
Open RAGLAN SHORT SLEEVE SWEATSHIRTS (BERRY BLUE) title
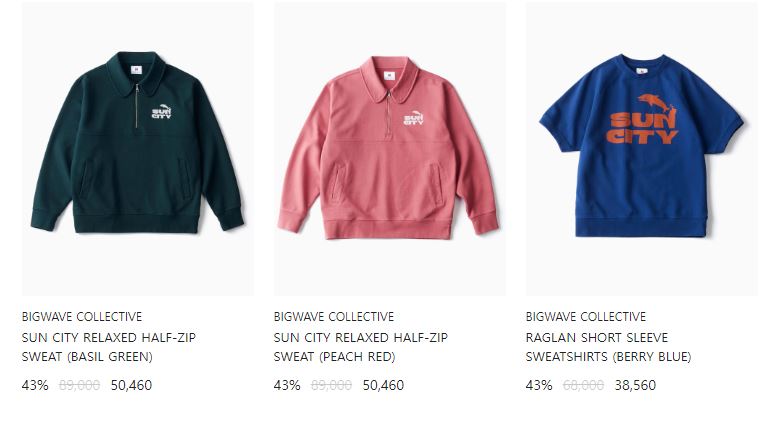608,347
